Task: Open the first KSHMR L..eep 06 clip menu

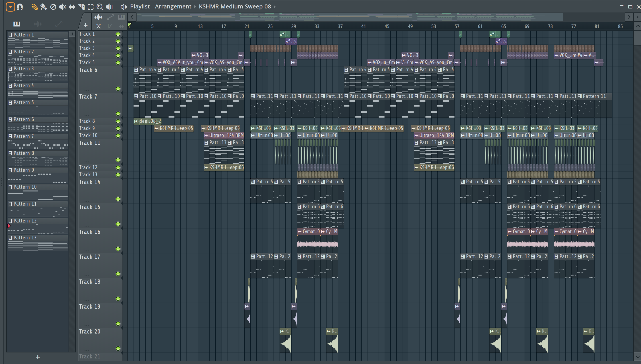Action: coord(206,168)
